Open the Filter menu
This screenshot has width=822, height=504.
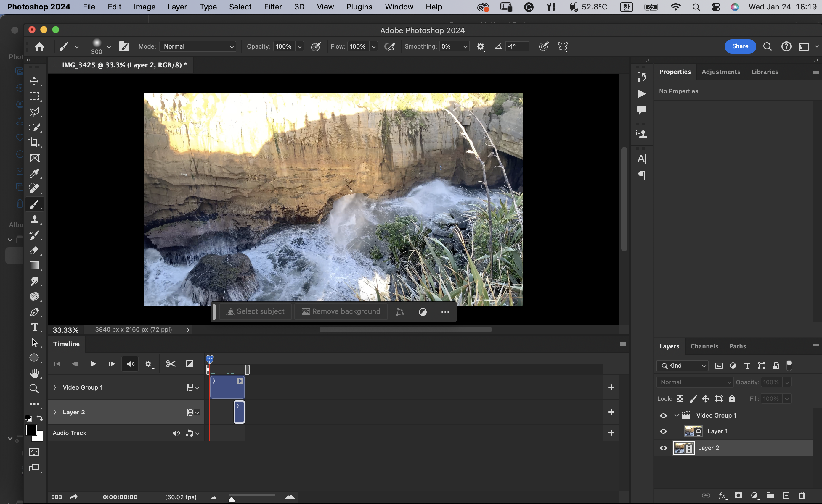[x=272, y=7]
